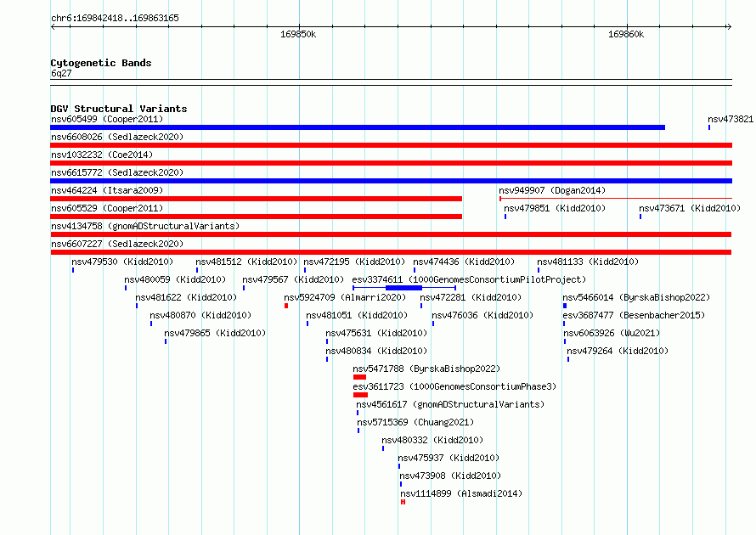Viewport: 756px width, 535px height.
Task: Click the 6q27 band label
Action: (x=61, y=73)
